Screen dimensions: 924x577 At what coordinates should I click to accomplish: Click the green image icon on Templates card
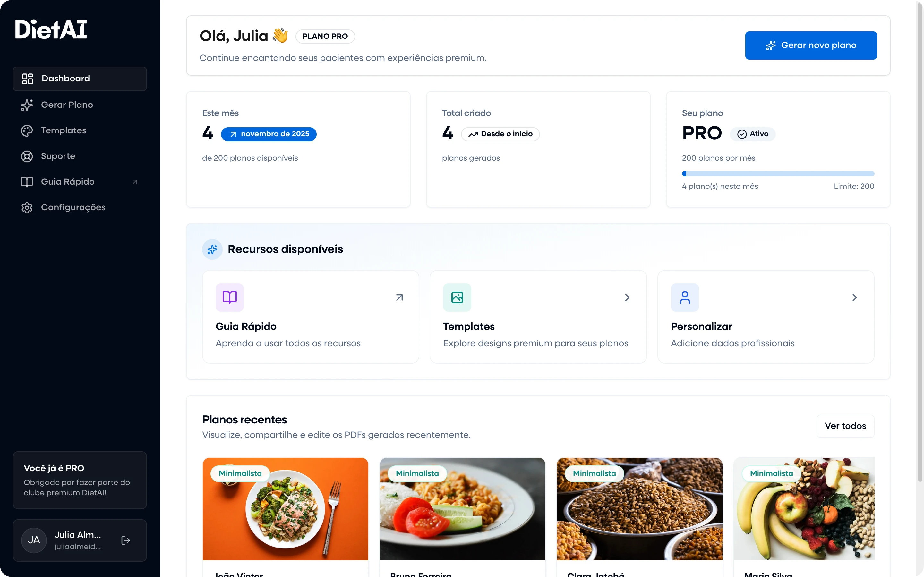pos(457,297)
